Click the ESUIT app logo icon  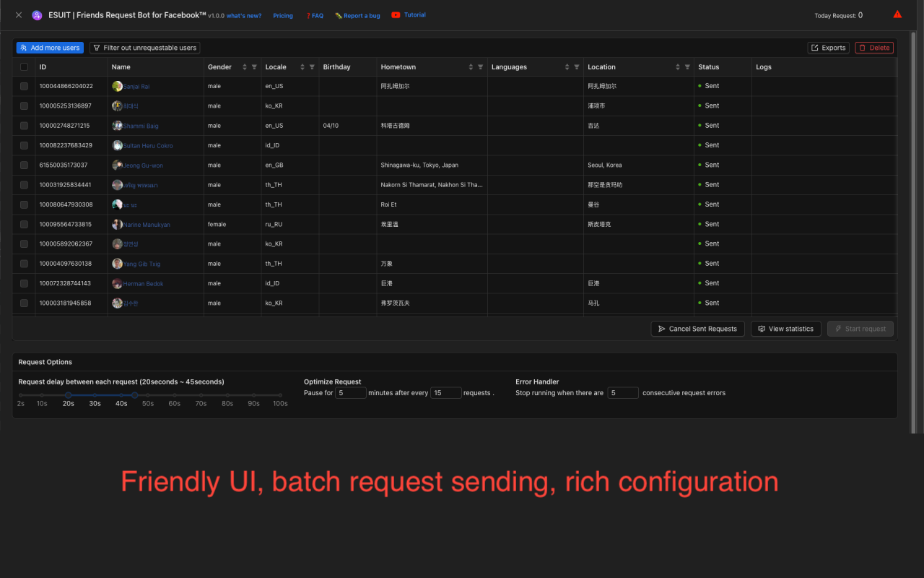pyautogui.click(x=37, y=14)
